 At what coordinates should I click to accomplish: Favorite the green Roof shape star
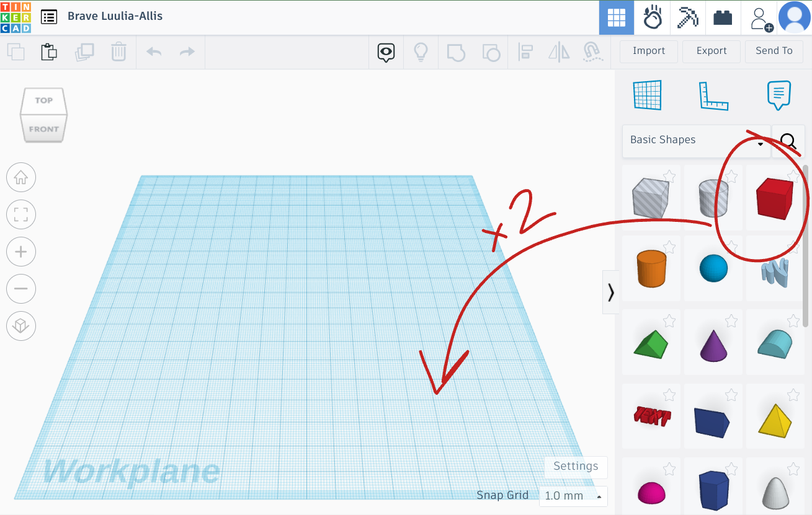pos(669,320)
